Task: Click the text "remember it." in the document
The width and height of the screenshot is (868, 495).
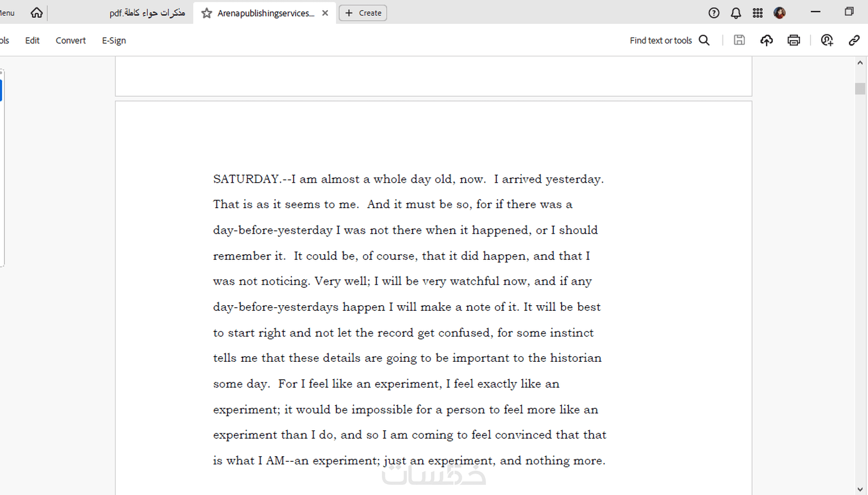Action: tap(249, 256)
